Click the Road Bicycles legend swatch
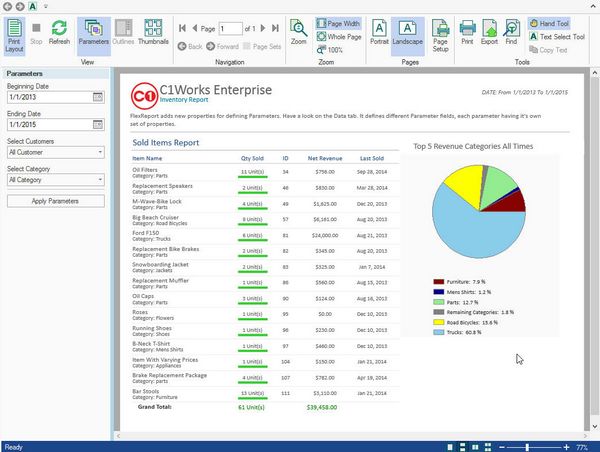600x452 pixels. click(x=439, y=322)
